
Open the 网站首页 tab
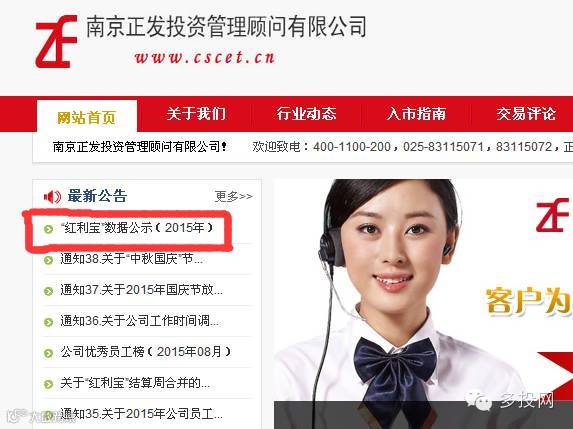click(87, 117)
